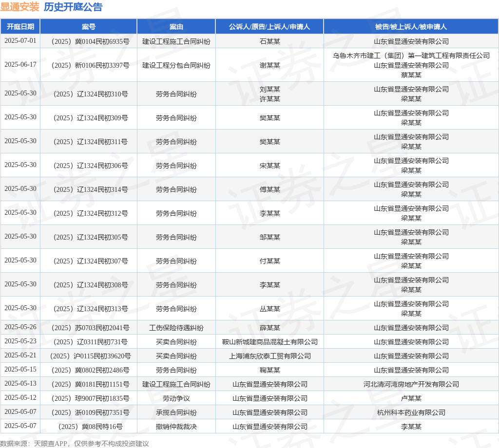
Task: Click defendant 杭州科本药业有限公司
Action: click(x=411, y=412)
